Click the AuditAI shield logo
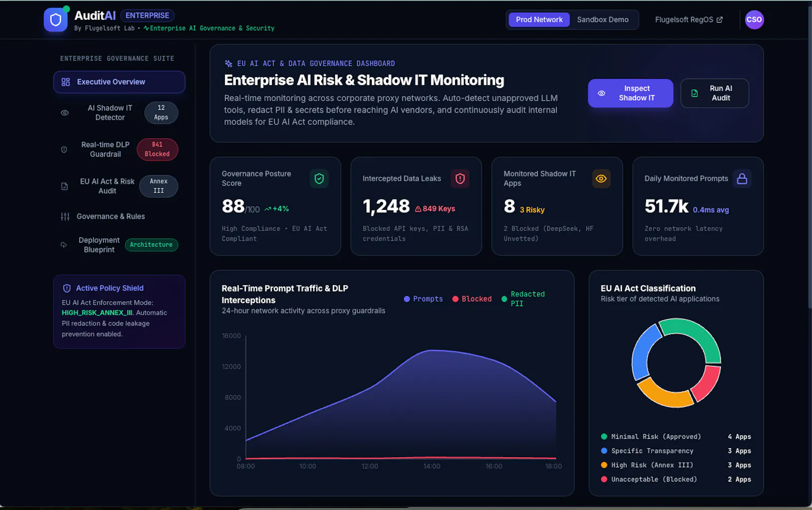Viewport: 812px width, 510px height. pyautogui.click(x=56, y=20)
